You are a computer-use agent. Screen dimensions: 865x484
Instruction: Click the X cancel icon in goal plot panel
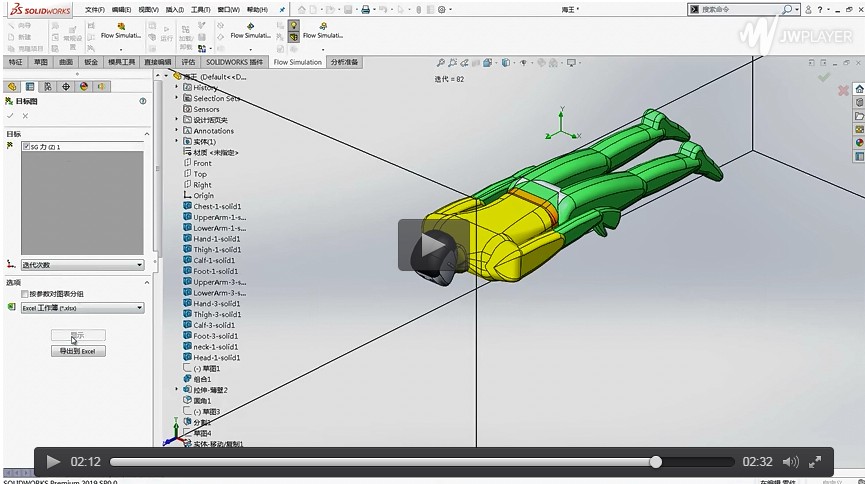point(26,116)
